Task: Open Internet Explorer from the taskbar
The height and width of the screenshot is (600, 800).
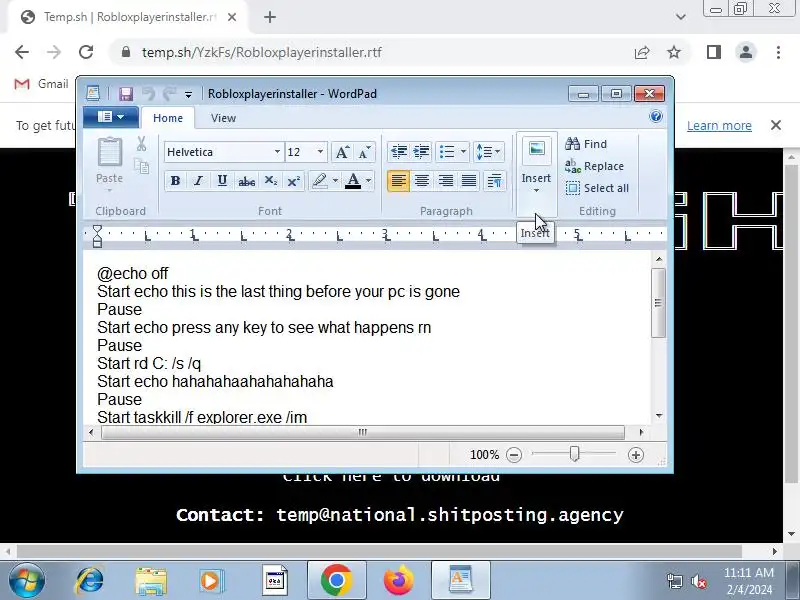Action: coord(89,581)
